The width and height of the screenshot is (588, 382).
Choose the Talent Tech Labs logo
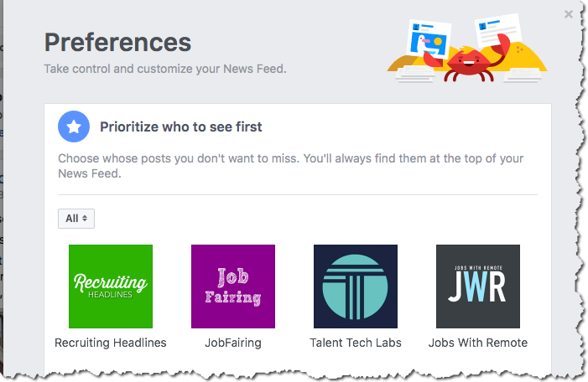coord(355,286)
